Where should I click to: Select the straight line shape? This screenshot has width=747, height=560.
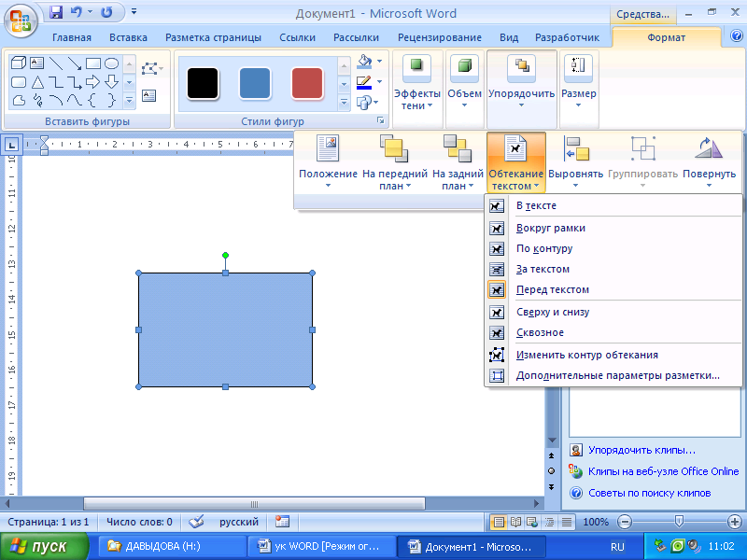(x=56, y=63)
